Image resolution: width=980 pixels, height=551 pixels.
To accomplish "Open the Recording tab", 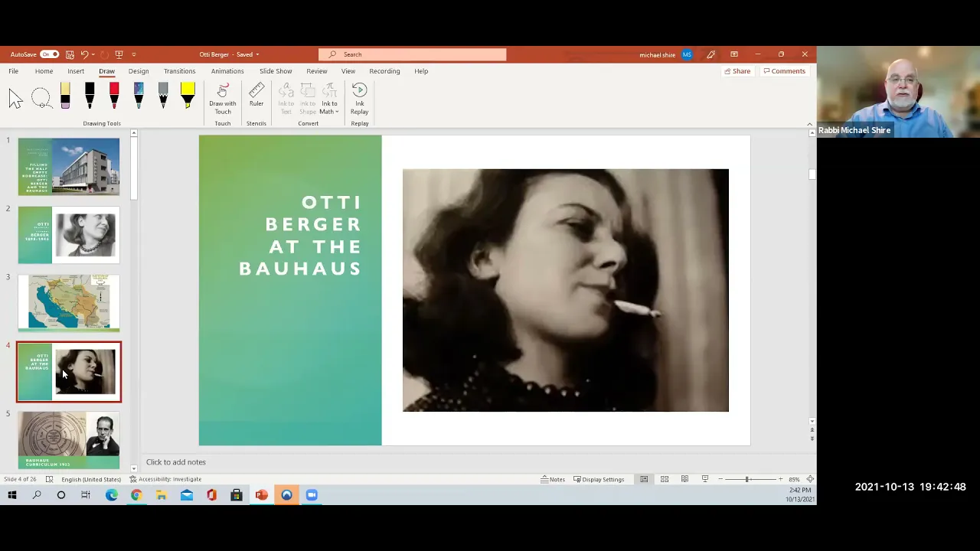I will (x=384, y=71).
